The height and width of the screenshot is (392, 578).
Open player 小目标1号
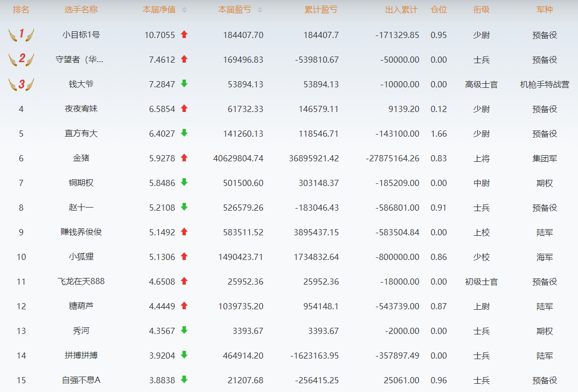[x=81, y=35]
